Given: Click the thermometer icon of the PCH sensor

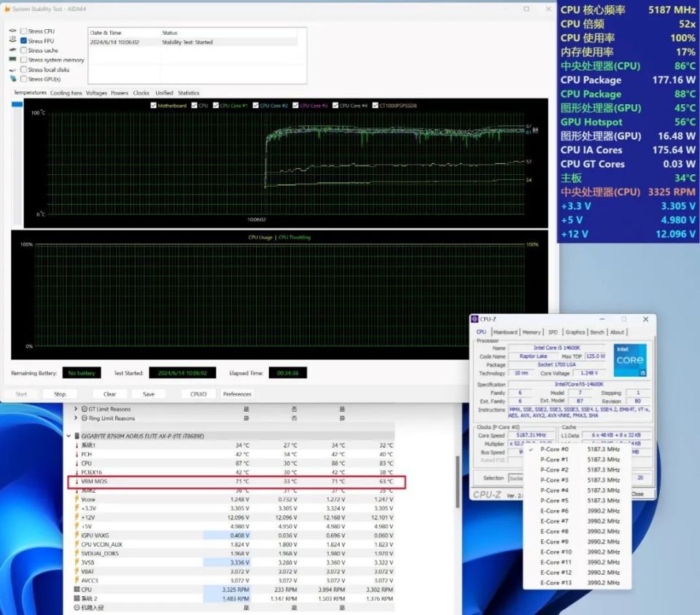Looking at the screenshot, I should click(x=77, y=455).
